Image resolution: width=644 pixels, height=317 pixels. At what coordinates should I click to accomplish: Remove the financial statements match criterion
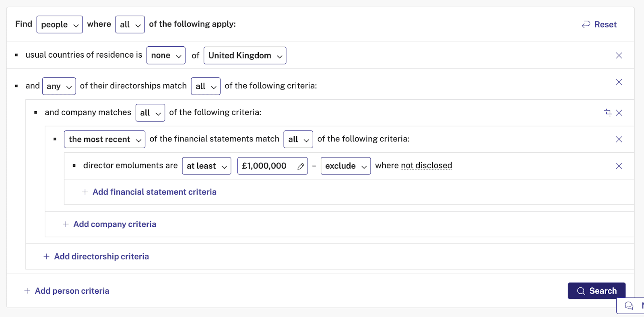pyautogui.click(x=619, y=139)
